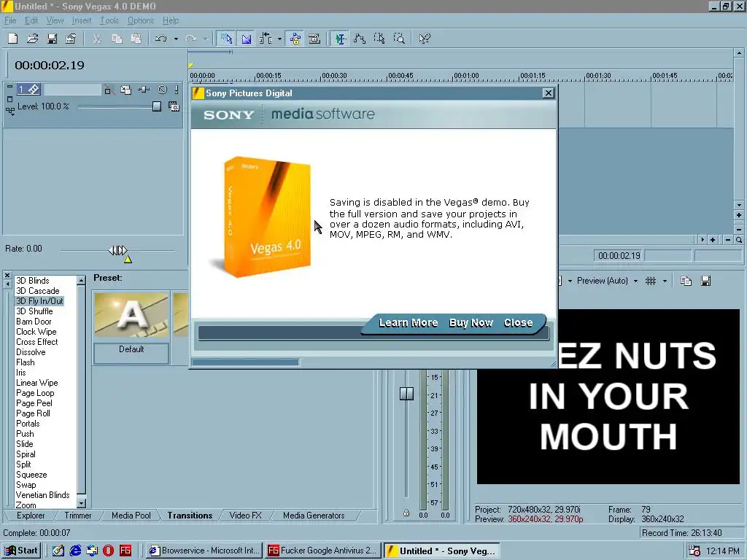This screenshot has height=560, width=747.
Task: Open the overlays grid dropdown arrow
Action: tap(665, 281)
